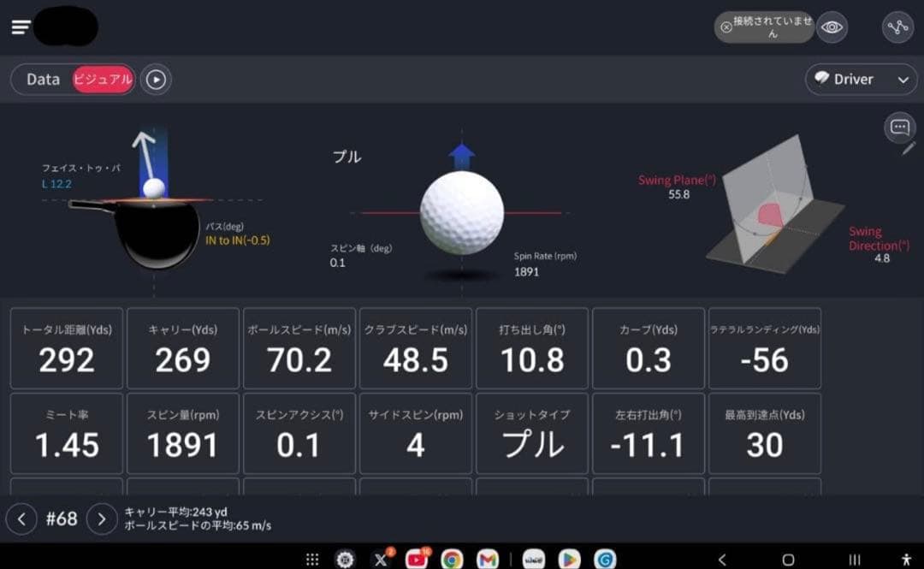Select the カーブ 0.3 tile
924x569 pixels.
tap(649, 348)
